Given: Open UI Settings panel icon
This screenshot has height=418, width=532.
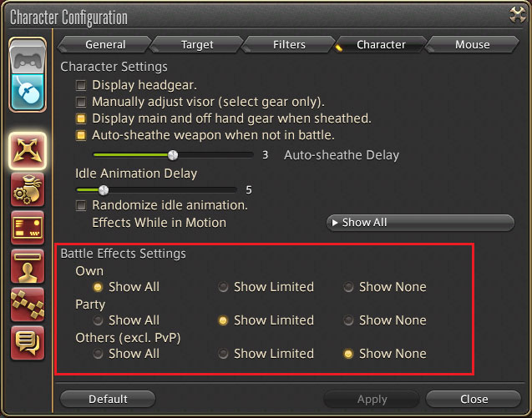Looking at the screenshot, I should tap(28, 228).
